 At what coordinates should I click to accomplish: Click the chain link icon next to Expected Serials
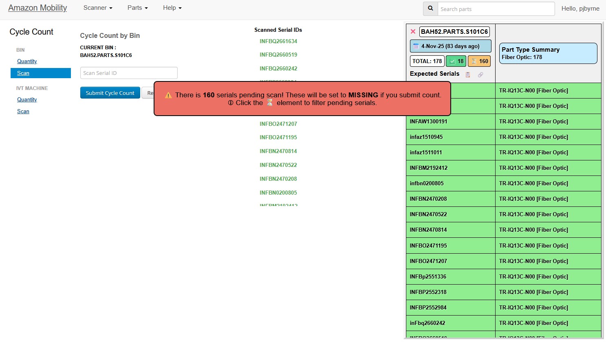(480, 75)
